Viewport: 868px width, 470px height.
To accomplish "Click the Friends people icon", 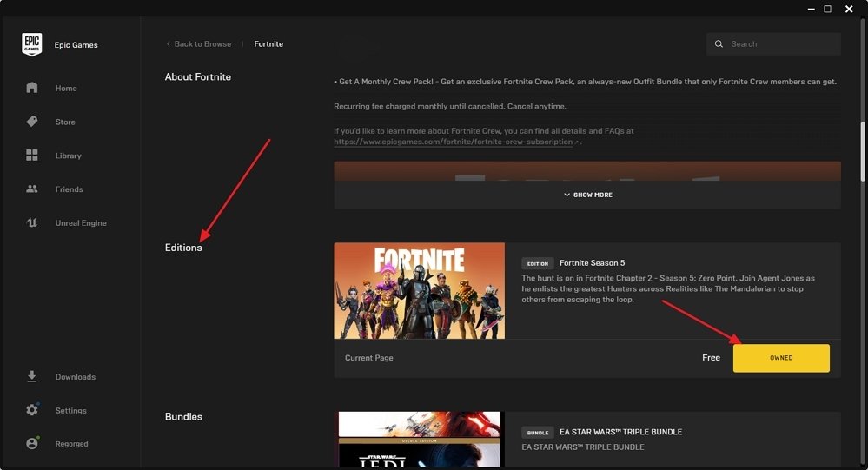I will (x=32, y=189).
